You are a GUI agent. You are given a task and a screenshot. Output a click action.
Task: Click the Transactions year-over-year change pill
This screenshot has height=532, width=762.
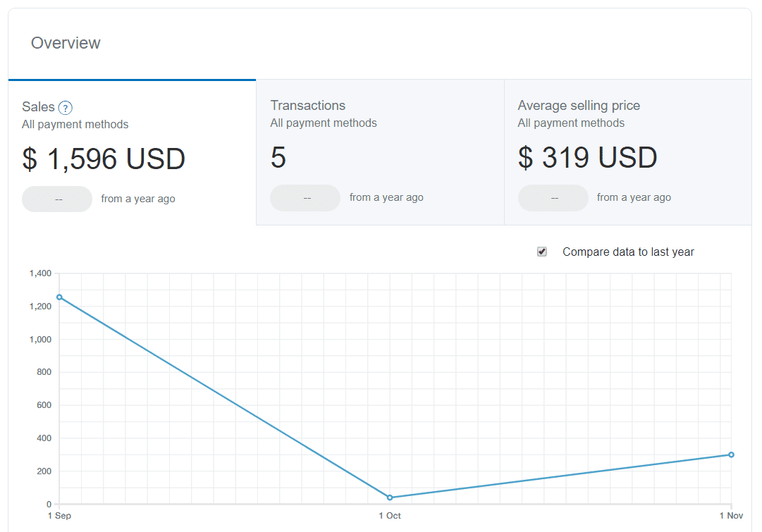tap(305, 198)
